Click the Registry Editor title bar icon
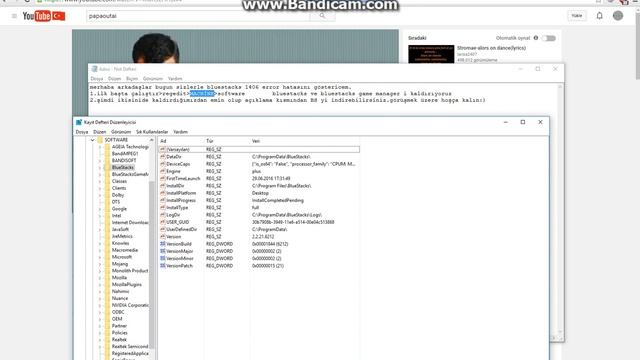Image resolution: width=640 pixels, height=360 pixels. (79, 122)
